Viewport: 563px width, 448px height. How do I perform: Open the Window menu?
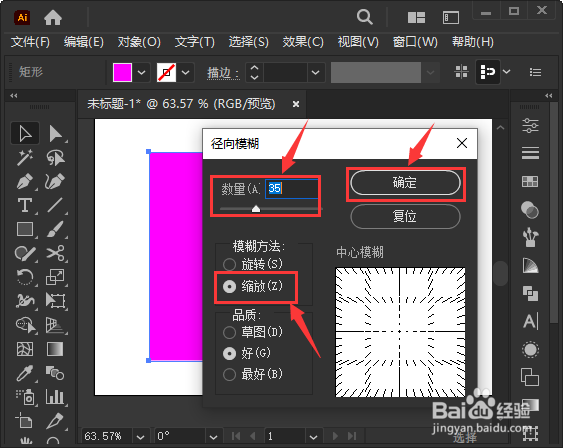(415, 42)
